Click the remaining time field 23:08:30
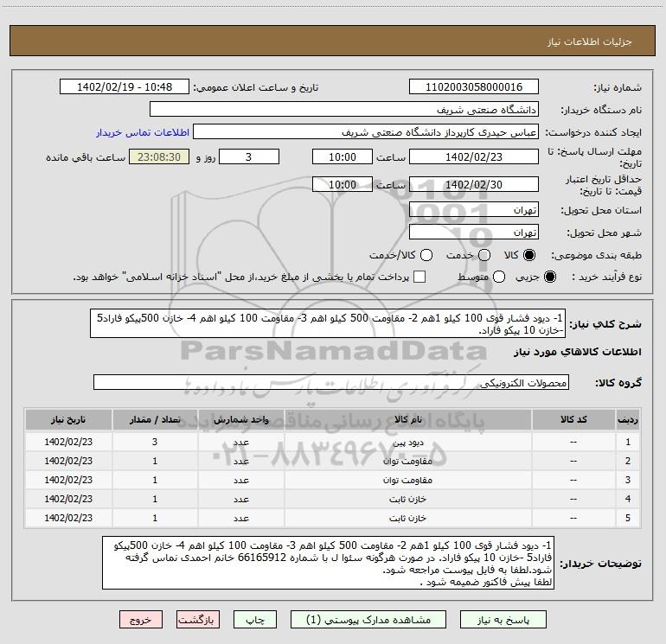The image size is (666, 644). pyautogui.click(x=159, y=156)
